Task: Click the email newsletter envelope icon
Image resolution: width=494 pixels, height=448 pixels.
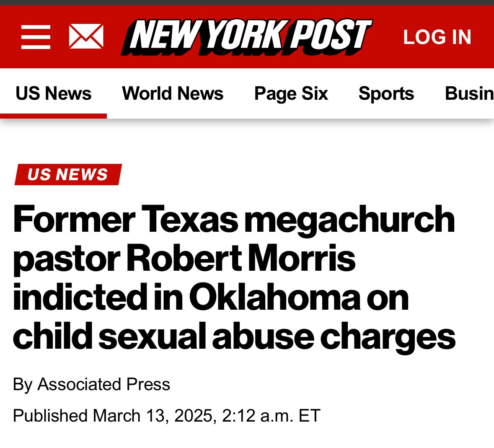Action: tap(86, 36)
